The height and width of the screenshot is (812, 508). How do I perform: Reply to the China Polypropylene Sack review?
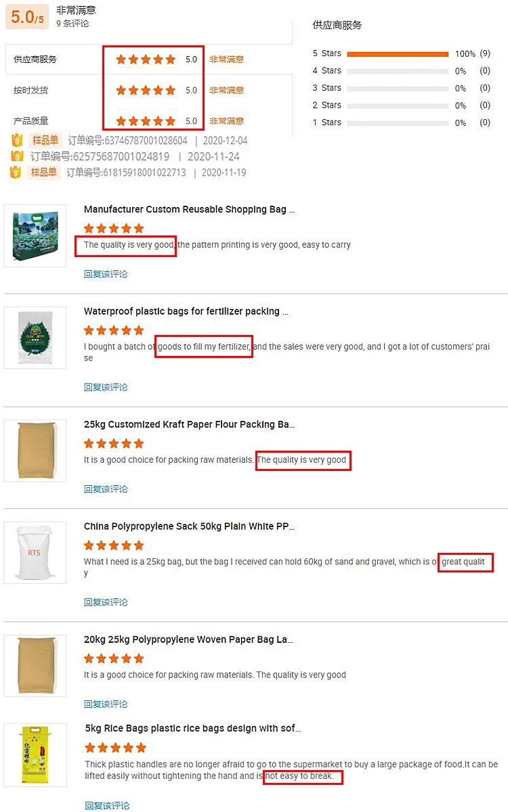point(106,602)
